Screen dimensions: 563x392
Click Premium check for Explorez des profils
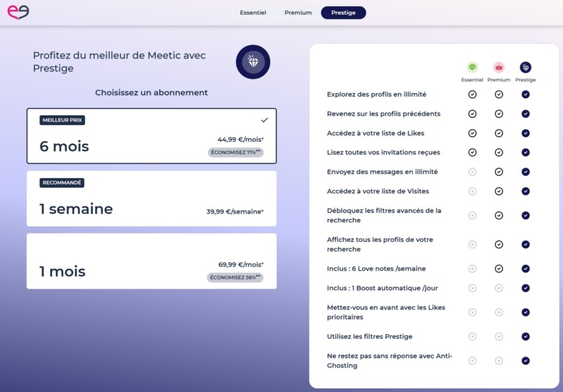(499, 95)
